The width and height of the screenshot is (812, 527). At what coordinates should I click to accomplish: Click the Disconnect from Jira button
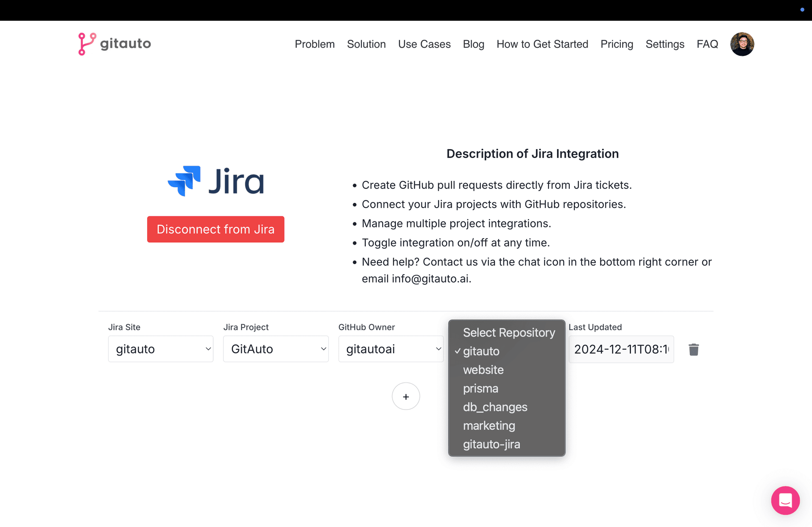[216, 229]
